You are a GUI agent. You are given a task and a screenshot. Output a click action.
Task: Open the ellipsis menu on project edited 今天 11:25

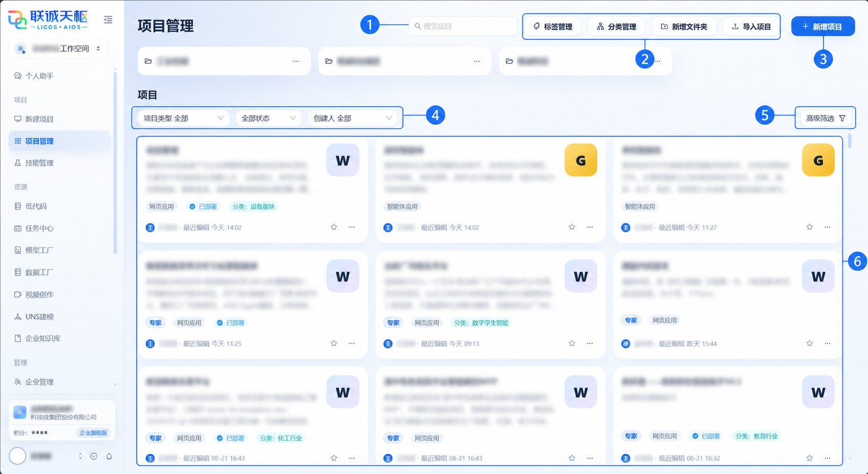coord(352,343)
